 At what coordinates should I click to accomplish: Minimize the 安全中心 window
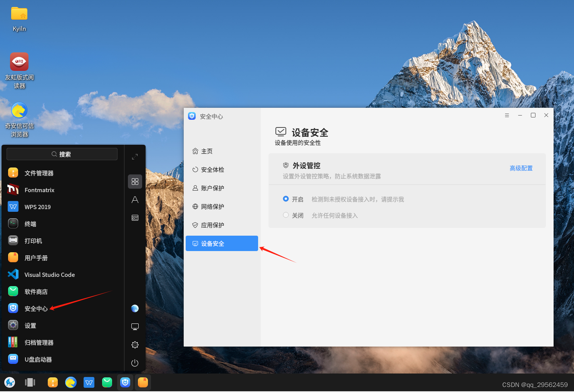click(x=520, y=115)
